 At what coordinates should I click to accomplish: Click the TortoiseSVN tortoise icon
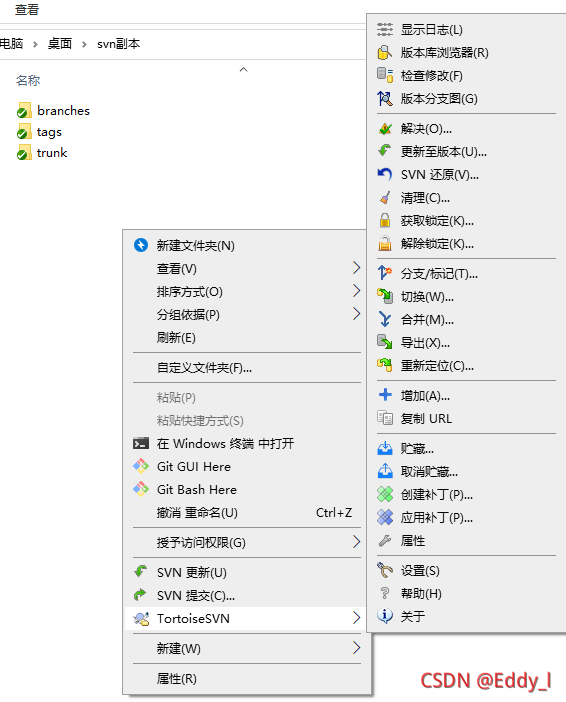[141, 619]
